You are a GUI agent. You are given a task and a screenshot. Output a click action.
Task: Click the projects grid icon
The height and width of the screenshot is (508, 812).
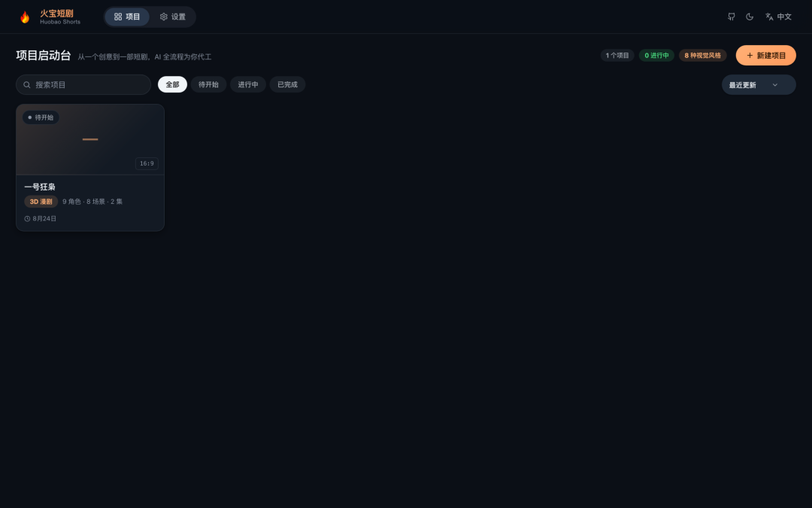click(x=118, y=17)
